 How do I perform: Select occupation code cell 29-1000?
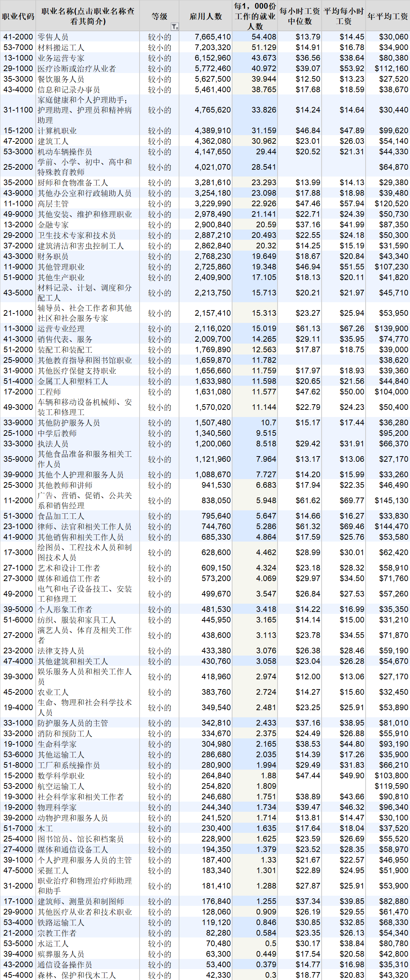click(18, 68)
